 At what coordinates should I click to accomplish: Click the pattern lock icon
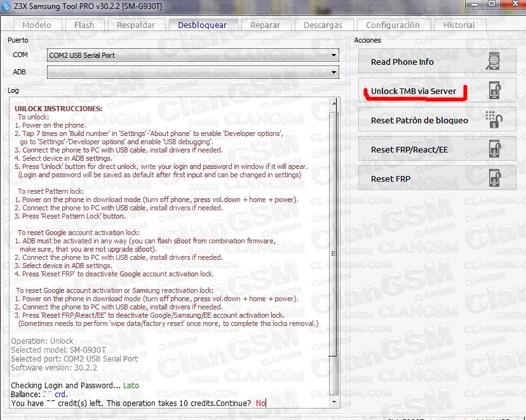pyautogui.click(x=494, y=119)
